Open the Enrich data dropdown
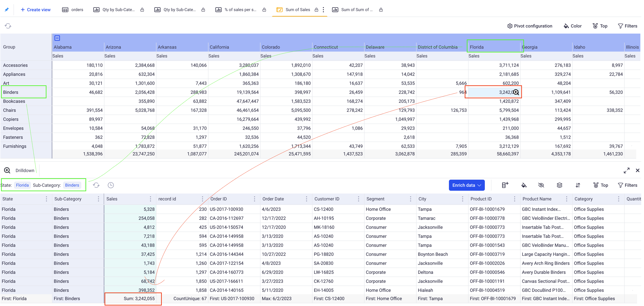The height and width of the screenshot is (306, 644). [x=466, y=185]
